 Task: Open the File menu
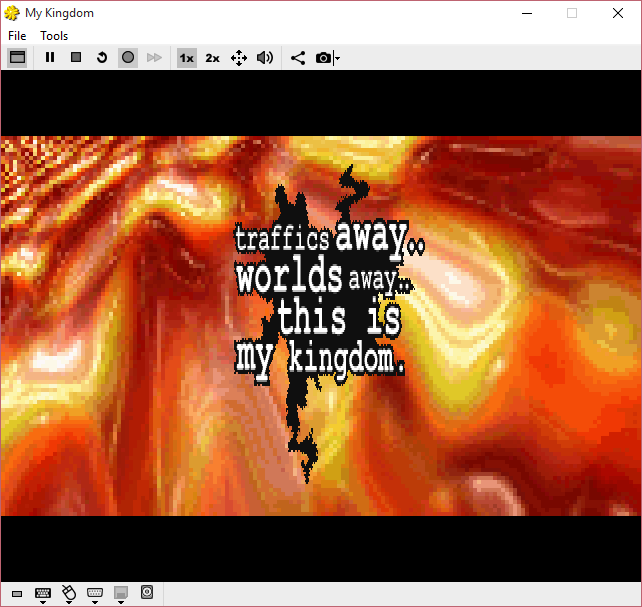pos(17,36)
